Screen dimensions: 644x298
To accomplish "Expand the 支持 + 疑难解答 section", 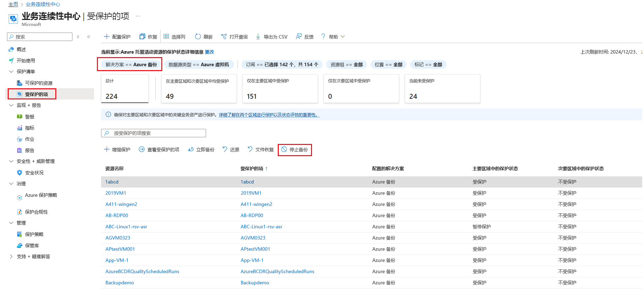I will click(11, 256).
